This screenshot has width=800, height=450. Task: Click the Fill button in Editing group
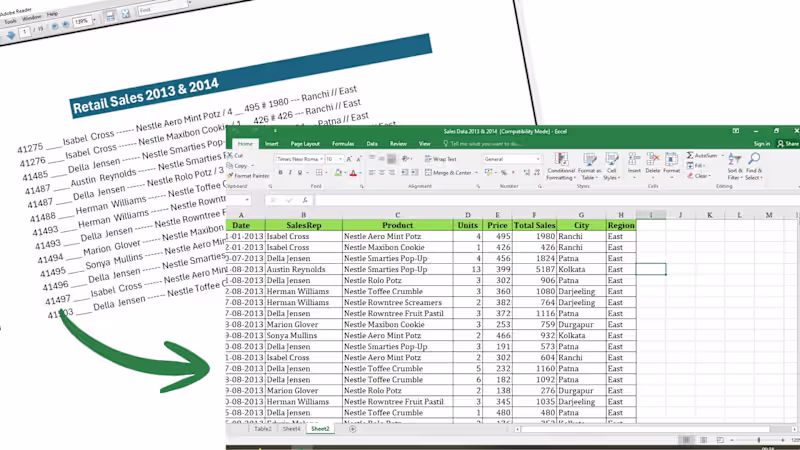click(x=696, y=166)
